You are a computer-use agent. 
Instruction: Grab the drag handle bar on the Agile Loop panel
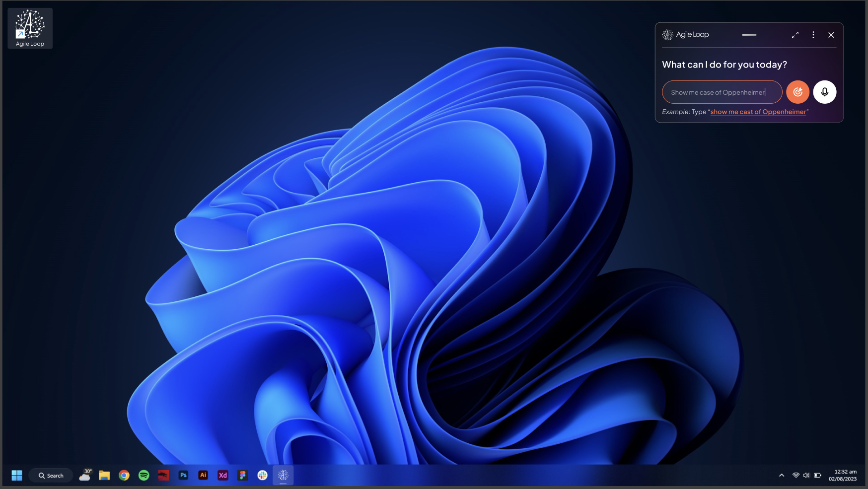click(749, 35)
